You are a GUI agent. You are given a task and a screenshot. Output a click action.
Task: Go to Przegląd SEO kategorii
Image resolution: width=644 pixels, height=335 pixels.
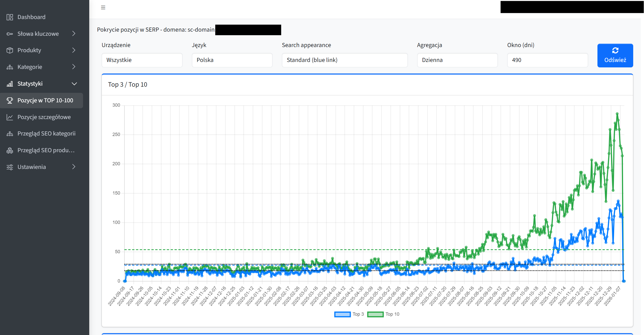point(46,134)
